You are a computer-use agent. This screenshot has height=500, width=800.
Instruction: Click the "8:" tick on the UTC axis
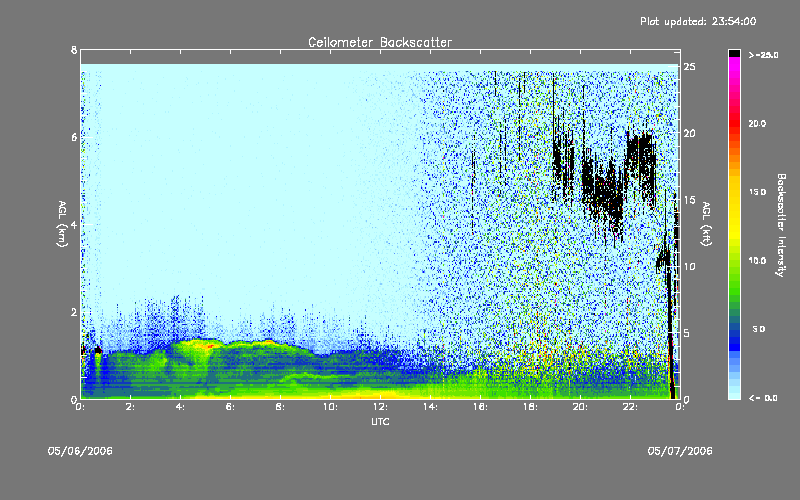[280, 407]
